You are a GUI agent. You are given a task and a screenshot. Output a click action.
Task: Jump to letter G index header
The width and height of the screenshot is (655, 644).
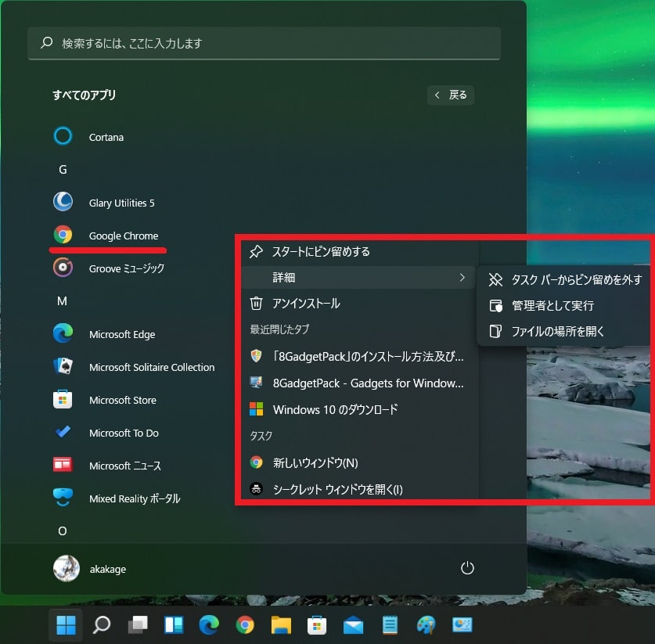point(63,170)
